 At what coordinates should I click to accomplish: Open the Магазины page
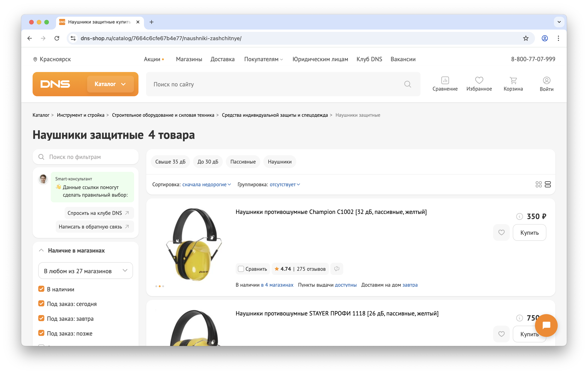point(189,59)
